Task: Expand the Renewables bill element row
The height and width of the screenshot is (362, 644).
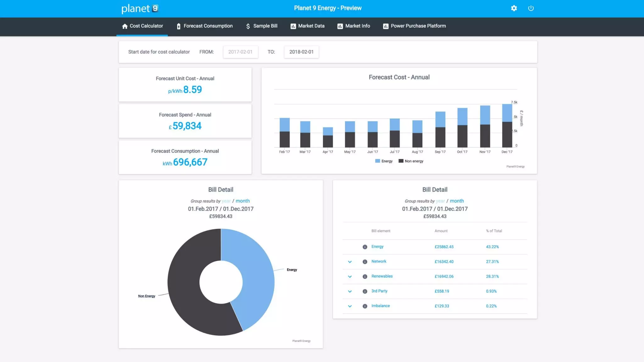Action: 350,277
